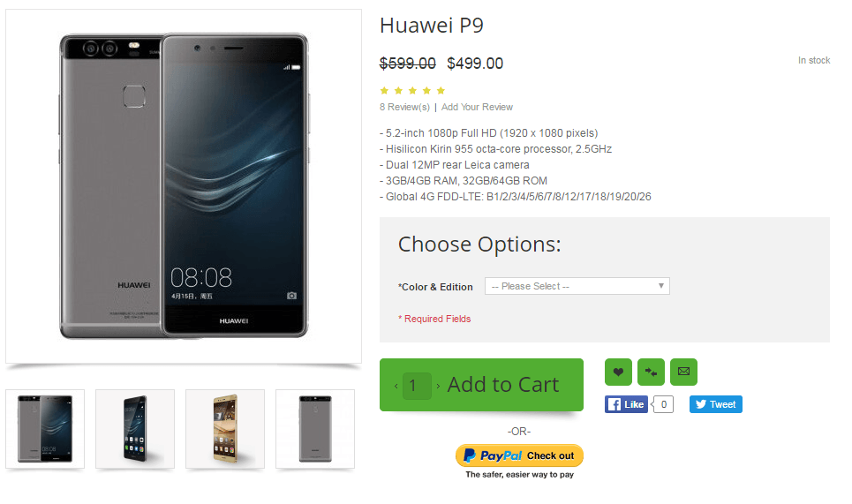Click the compare arrows icon
Image resolution: width=852 pixels, height=504 pixels.
click(651, 372)
